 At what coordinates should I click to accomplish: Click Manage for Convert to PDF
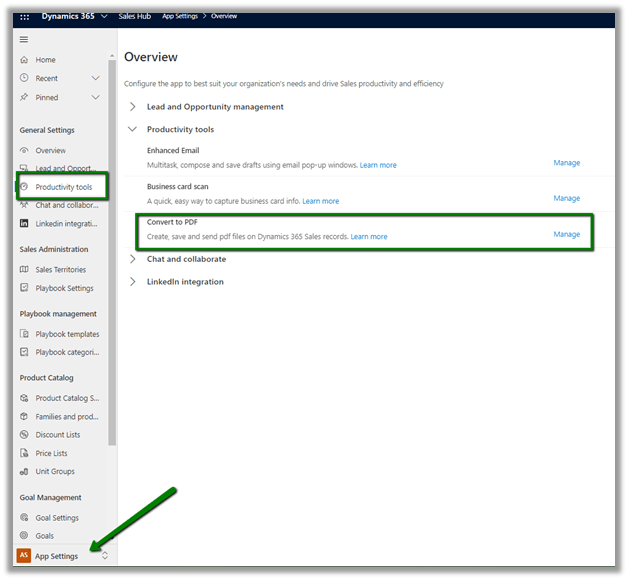click(567, 234)
